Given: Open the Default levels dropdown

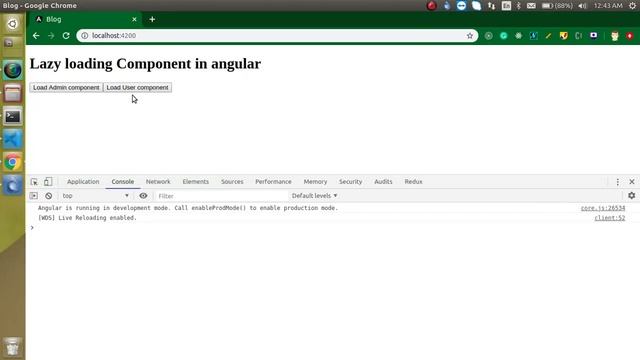Looking at the screenshot, I should tap(314, 196).
